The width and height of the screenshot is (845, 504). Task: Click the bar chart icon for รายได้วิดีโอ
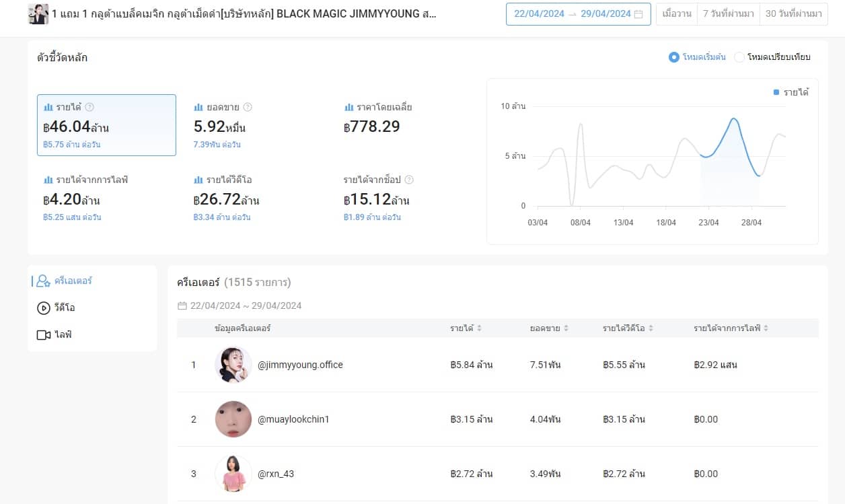click(x=198, y=180)
